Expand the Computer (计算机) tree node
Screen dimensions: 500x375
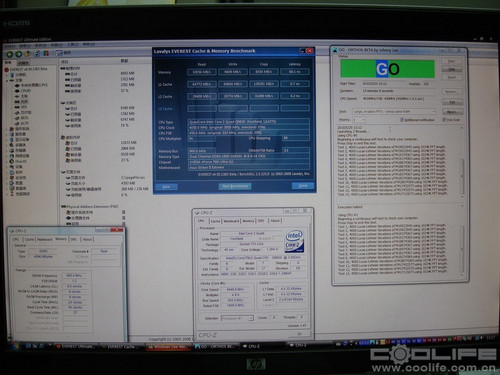coord(8,75)
